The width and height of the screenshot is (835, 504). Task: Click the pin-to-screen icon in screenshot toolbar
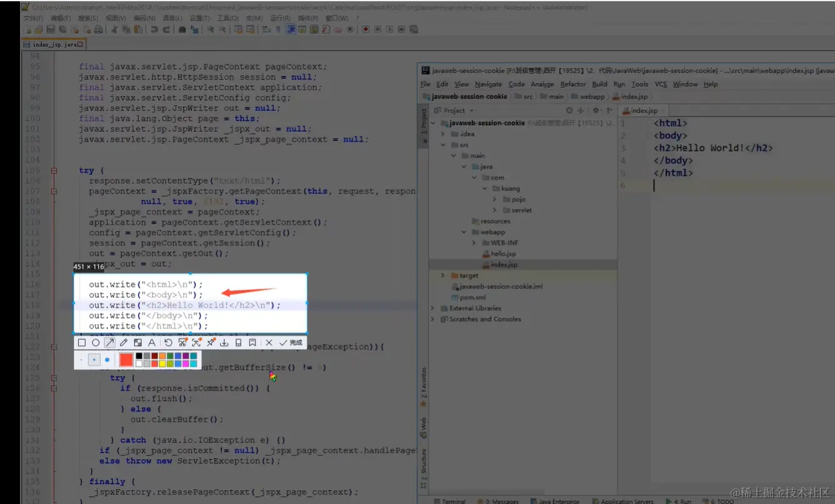pos(211,343)
